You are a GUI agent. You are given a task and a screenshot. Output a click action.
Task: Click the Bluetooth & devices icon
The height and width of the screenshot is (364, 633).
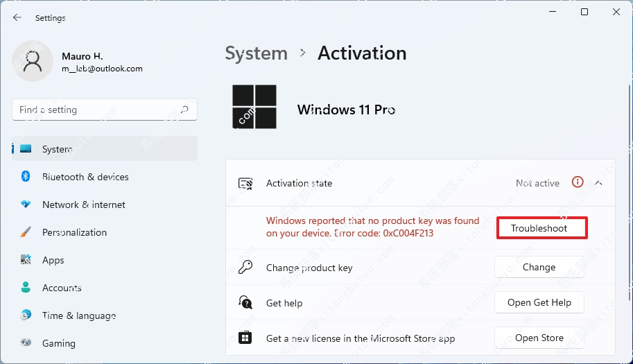coord(26,177)
